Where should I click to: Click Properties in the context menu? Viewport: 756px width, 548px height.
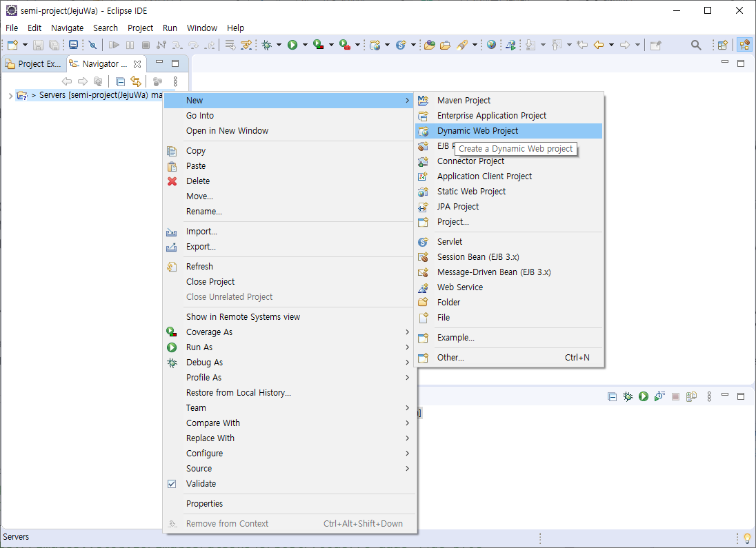[289, 504]
